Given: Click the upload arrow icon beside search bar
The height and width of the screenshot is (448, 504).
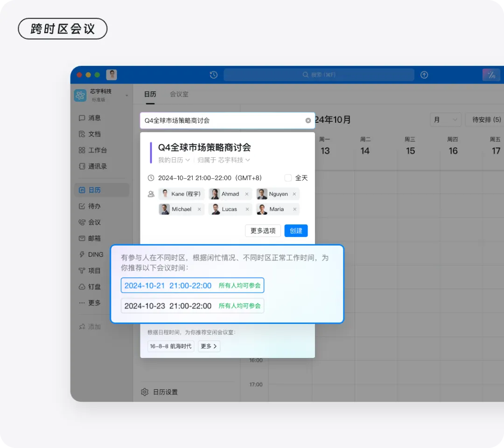Looking at the screenshot, I should click(x=424, y=75).
